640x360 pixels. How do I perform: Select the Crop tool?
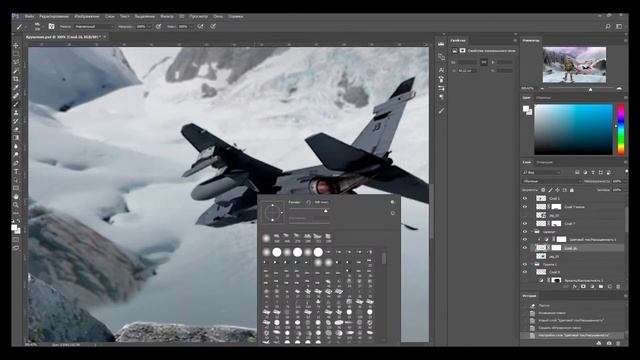coord(16,79)
